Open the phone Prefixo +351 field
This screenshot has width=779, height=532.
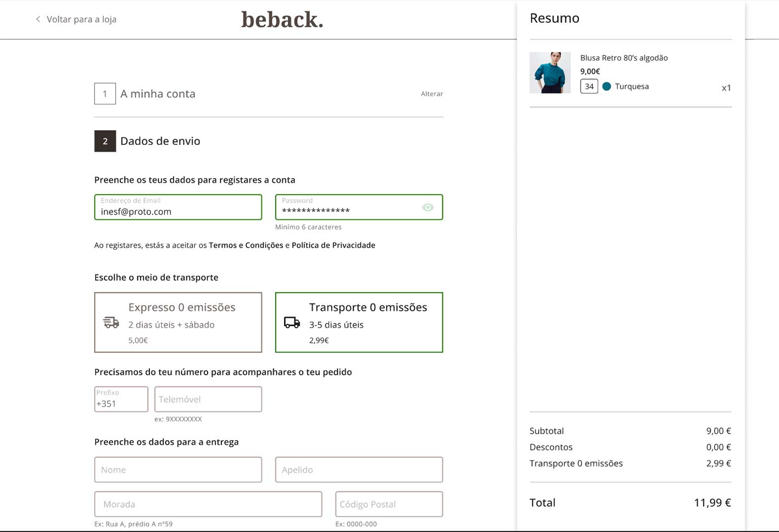click(121, 400)
